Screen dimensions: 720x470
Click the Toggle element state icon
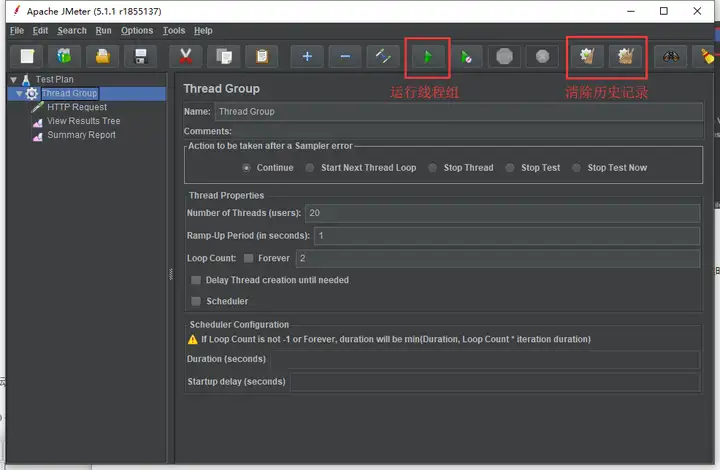383,56
